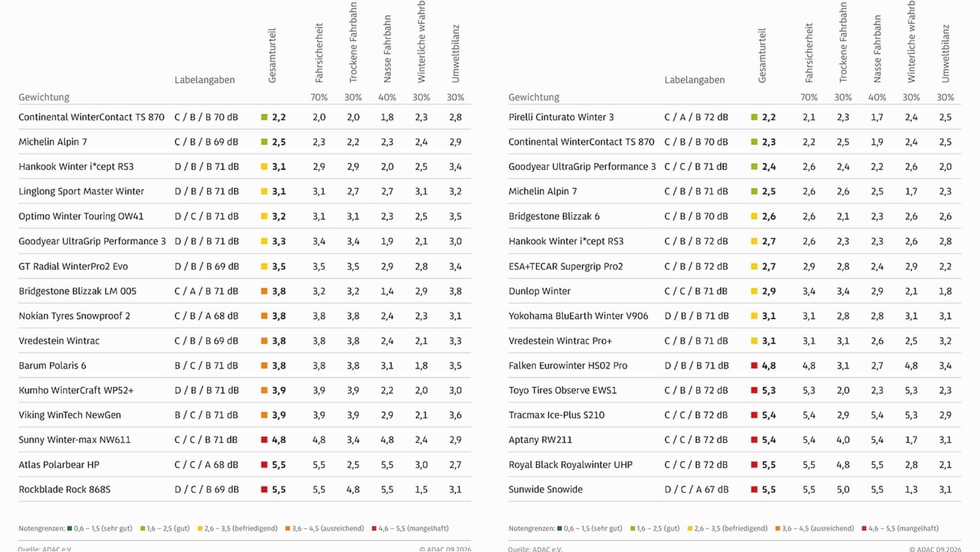Screen dimensions: 980x552
Task: Select Kumho WinterCraft WP52+
Action: tap(76, 390)
